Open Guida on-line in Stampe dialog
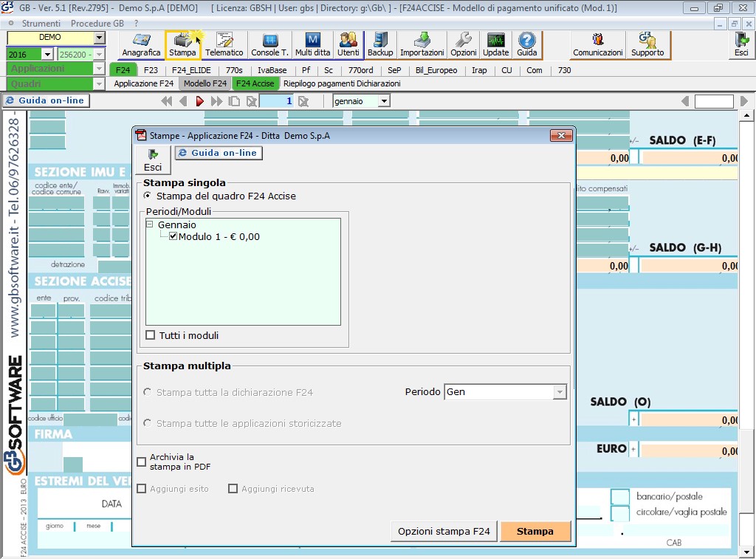 coord(219,153)
